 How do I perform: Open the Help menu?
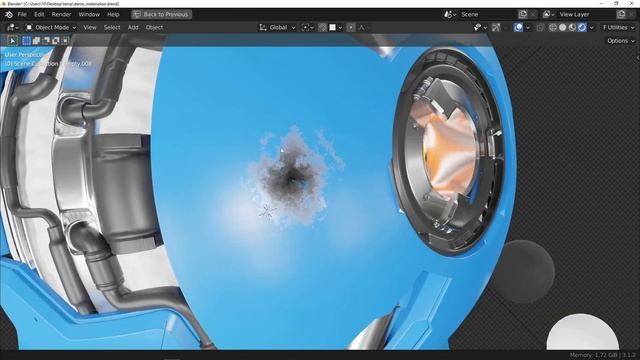click(113, 14)
